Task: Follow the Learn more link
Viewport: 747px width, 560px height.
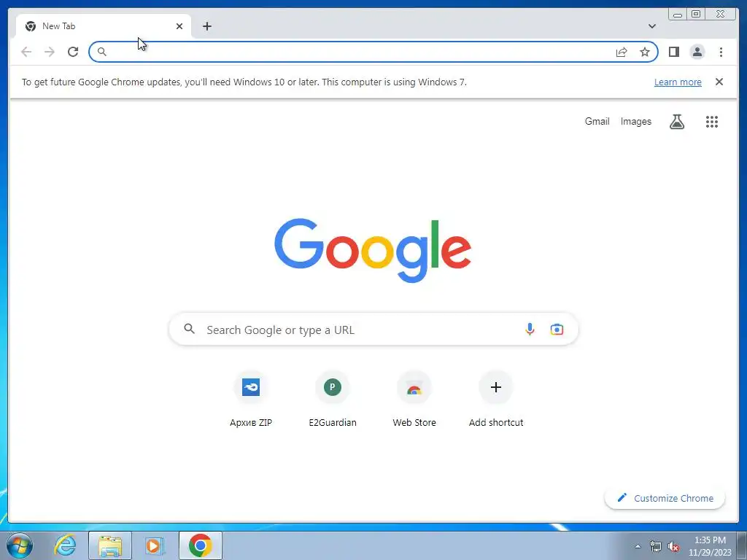Action: [678, 82]
